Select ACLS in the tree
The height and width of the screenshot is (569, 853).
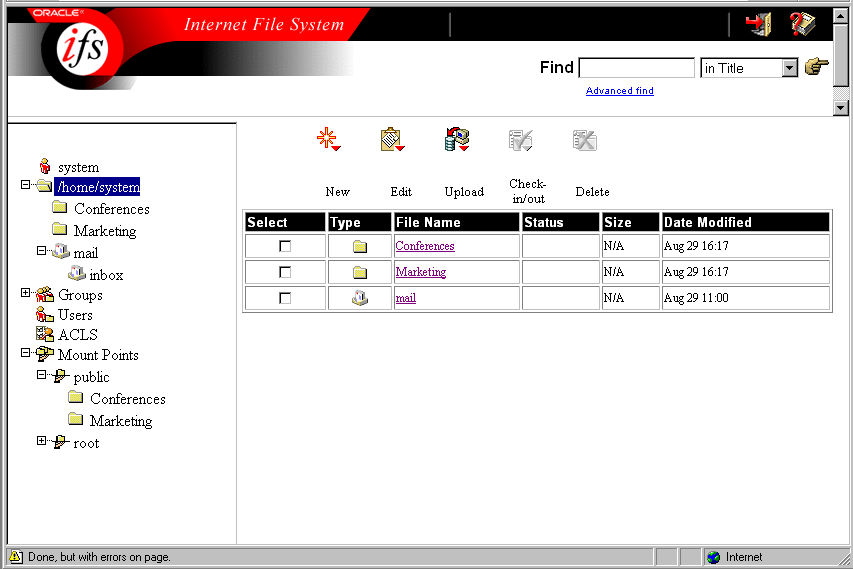(x=78, y=335)
